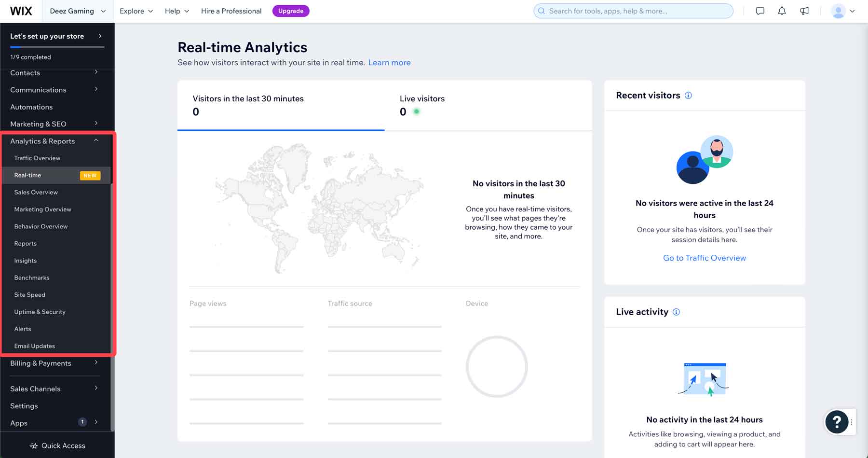868x458 pixels.
Task: Open the Explore menu
Action: point(136,11)
